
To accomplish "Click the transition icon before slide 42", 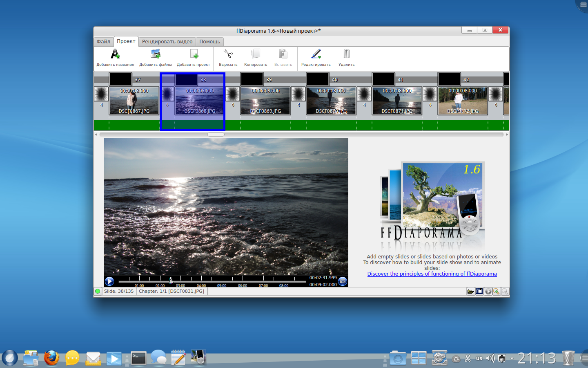I will [430, 94].
